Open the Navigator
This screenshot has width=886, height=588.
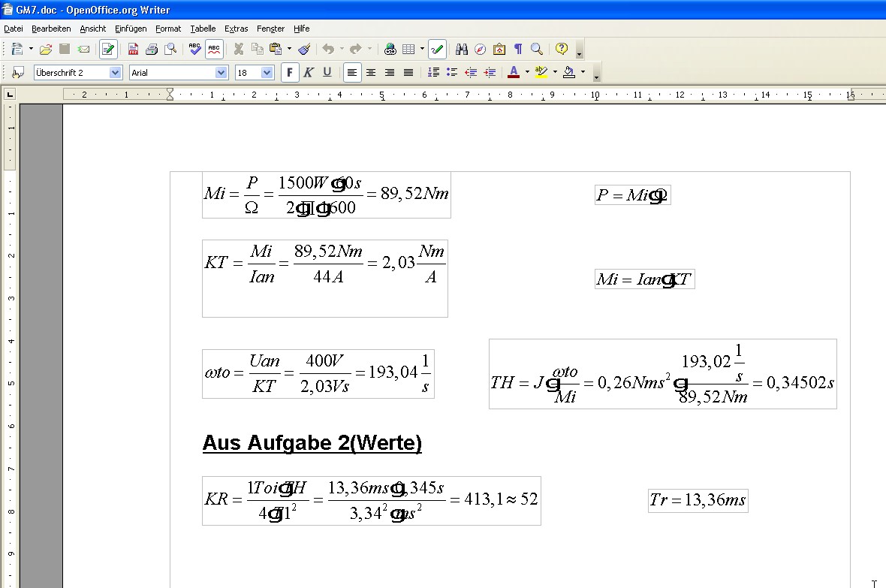(479, 48)
